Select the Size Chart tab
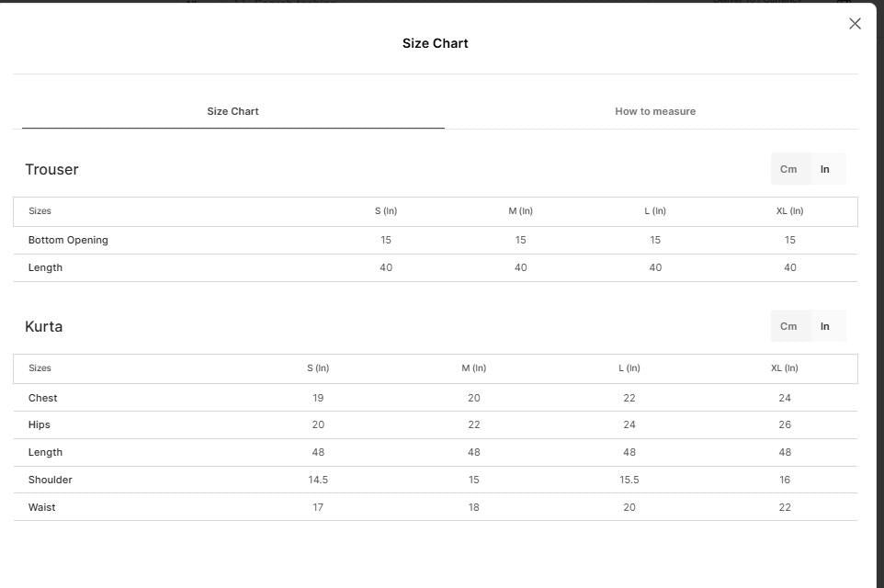This screenshot has height=588, width=884. [x=232, y=111]
